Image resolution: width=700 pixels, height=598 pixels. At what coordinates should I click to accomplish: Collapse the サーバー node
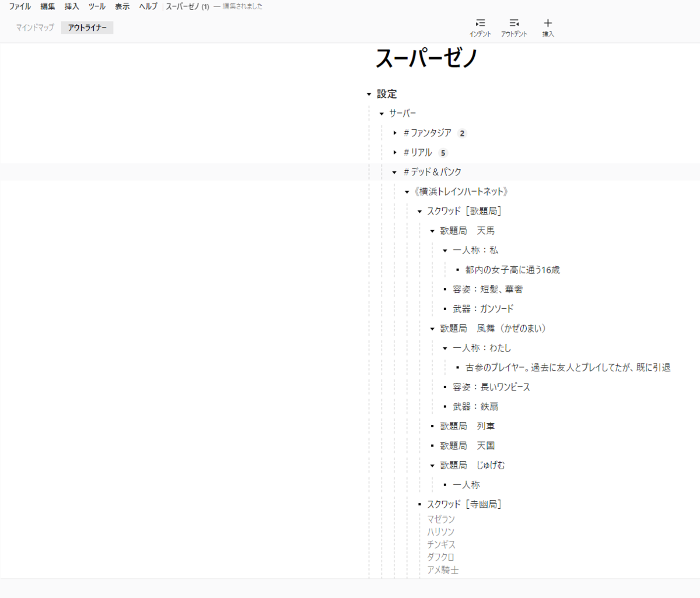[381, 114]
